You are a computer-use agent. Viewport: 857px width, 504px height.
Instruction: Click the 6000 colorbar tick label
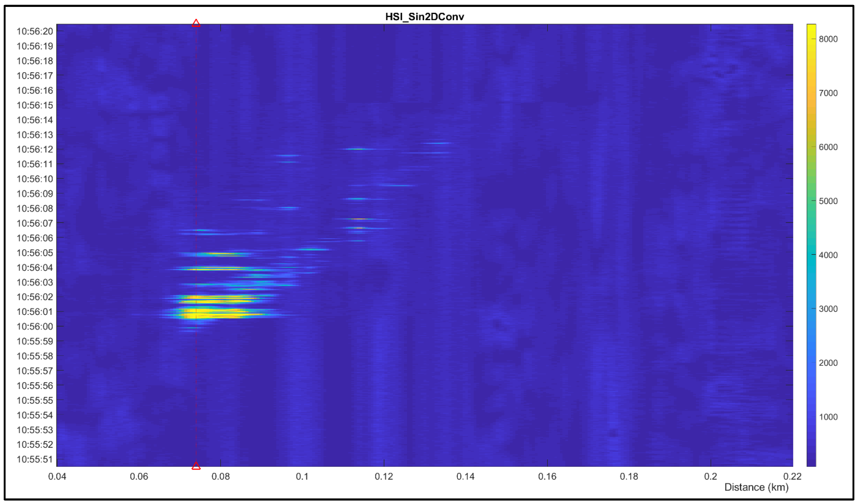828,147
